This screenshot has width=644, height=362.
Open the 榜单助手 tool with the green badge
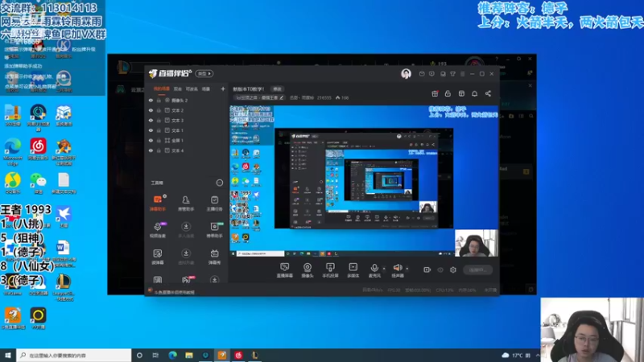click(214, 230)
